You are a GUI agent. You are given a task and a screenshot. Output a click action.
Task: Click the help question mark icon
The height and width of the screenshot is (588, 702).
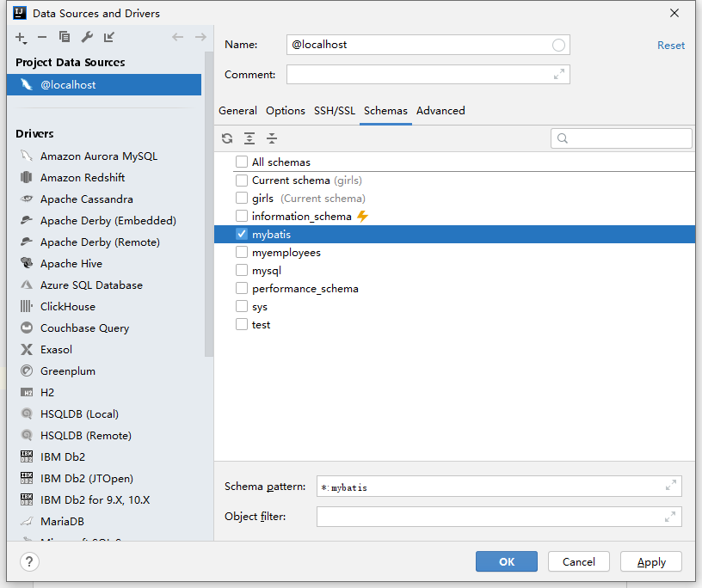29,561
